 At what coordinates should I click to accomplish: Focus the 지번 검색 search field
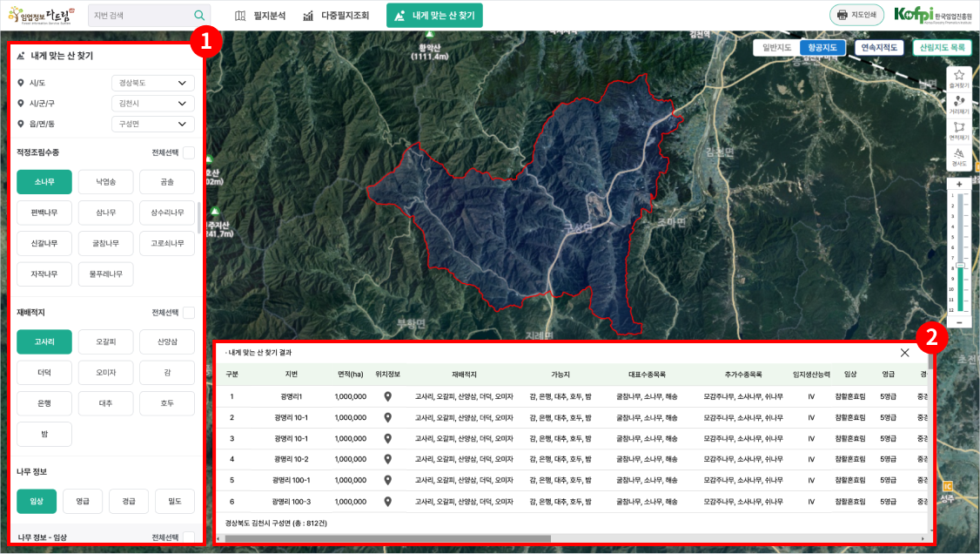coord(141,15)
